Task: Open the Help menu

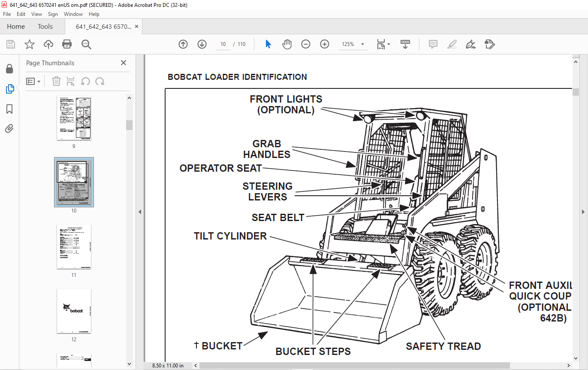Action: click(x=94, y=14)
